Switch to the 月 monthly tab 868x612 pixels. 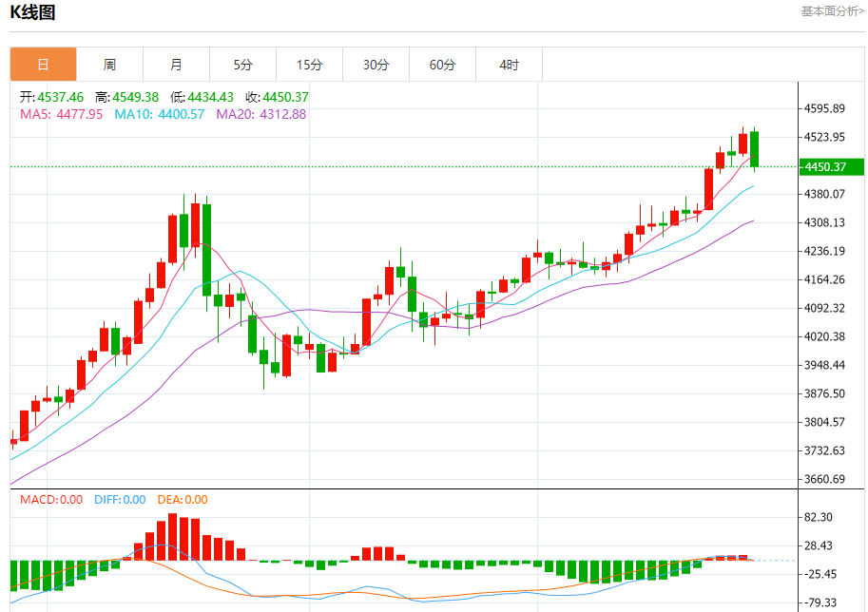176,65
